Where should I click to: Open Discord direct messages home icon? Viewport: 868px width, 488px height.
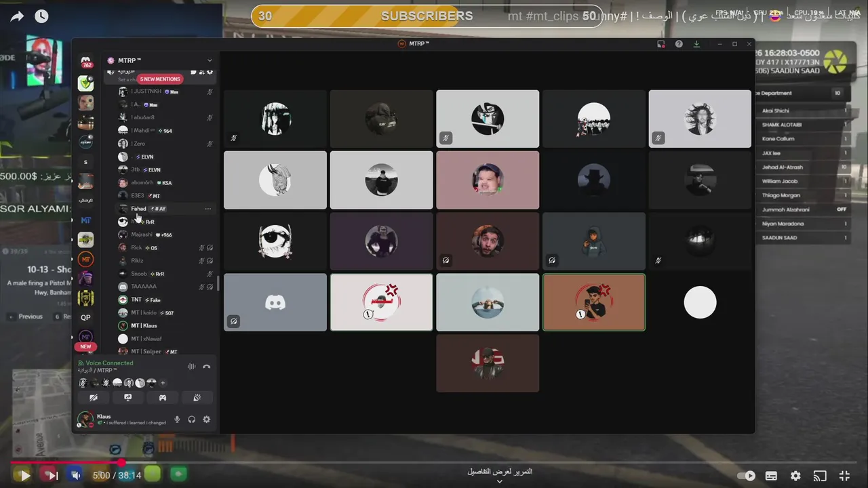(86, 62)
